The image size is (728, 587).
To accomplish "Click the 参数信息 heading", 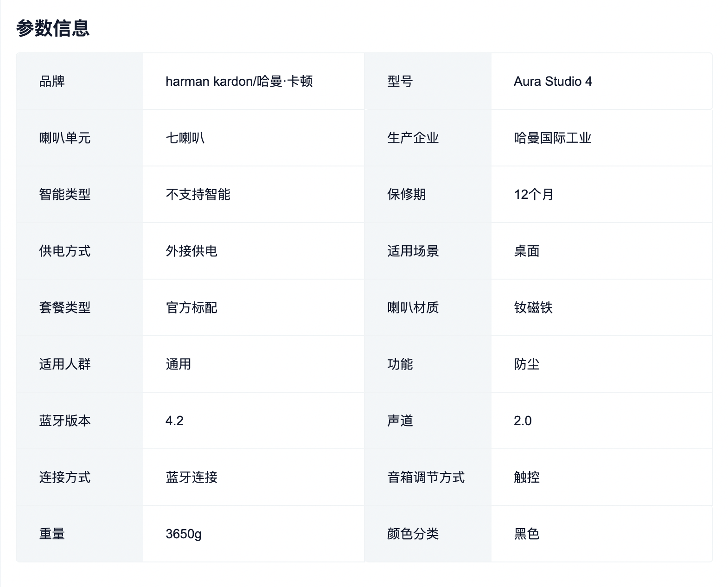I will click(53, 28).
